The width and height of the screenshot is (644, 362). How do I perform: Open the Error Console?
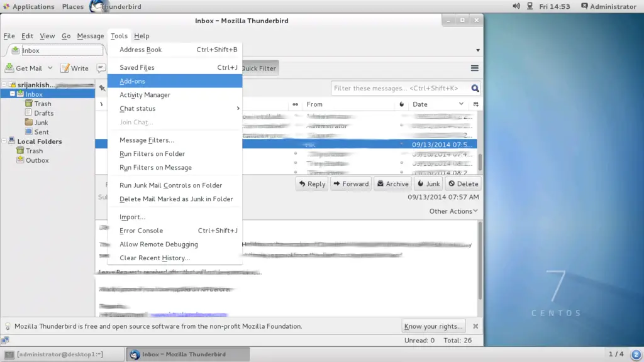tap(175, 231)
